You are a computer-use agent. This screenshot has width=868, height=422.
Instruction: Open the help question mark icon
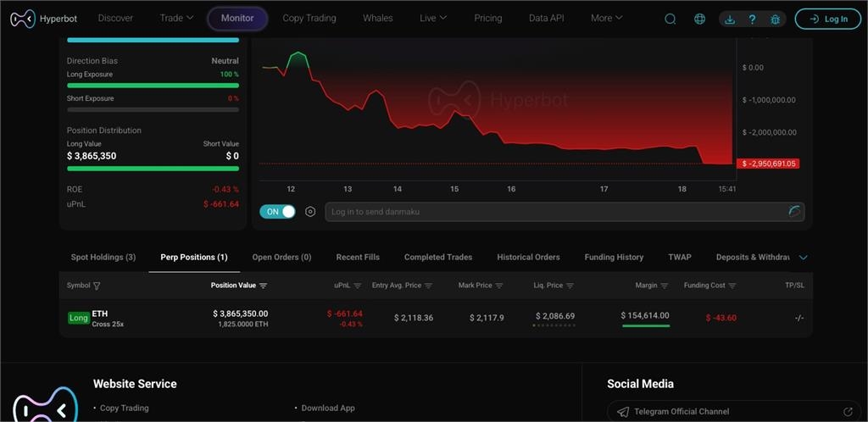tap(753, 19)
